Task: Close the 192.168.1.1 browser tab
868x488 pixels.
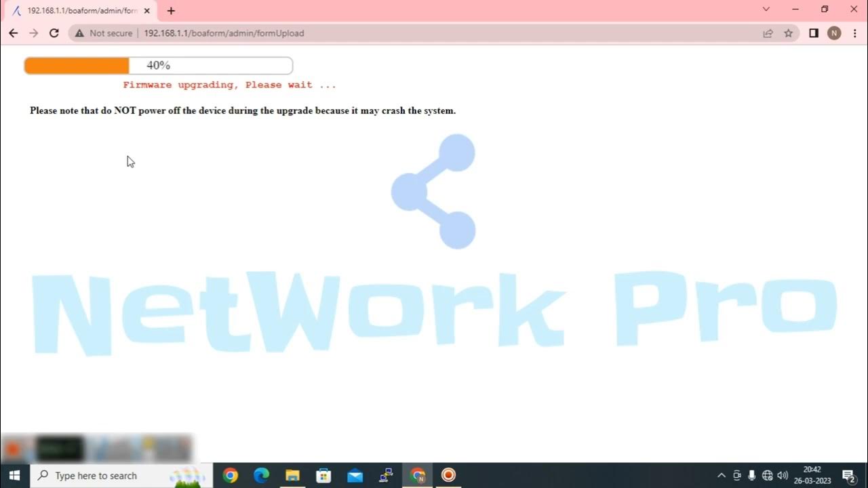Action: [147, 11]
